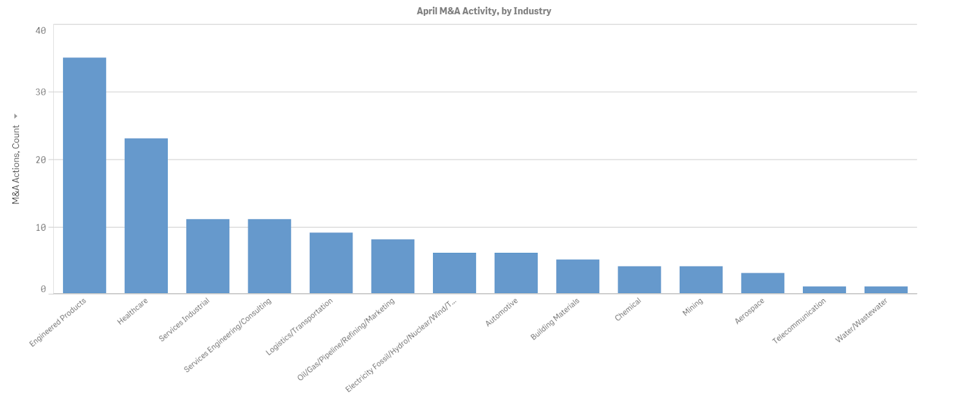This screenshot has height=396, width=980.
Task: Click the 'Logistics/Transportation' axis label
Action: (x=300, y=327)
